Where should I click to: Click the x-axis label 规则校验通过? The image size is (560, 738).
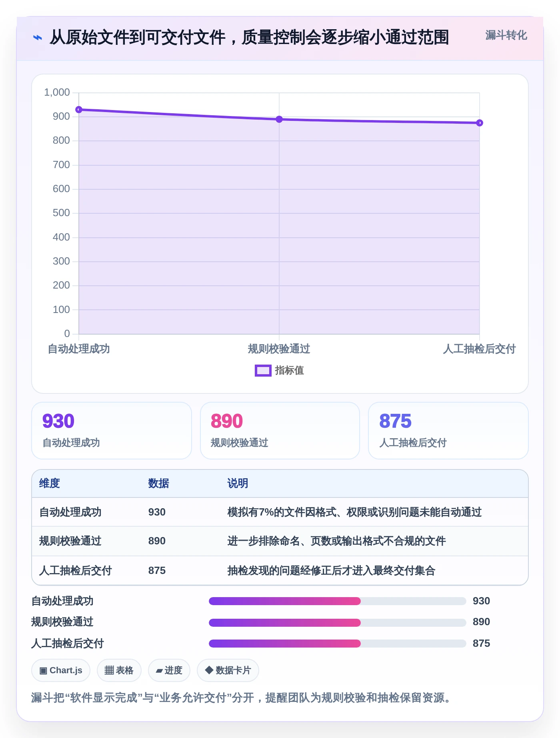click(x=279, y=349)
